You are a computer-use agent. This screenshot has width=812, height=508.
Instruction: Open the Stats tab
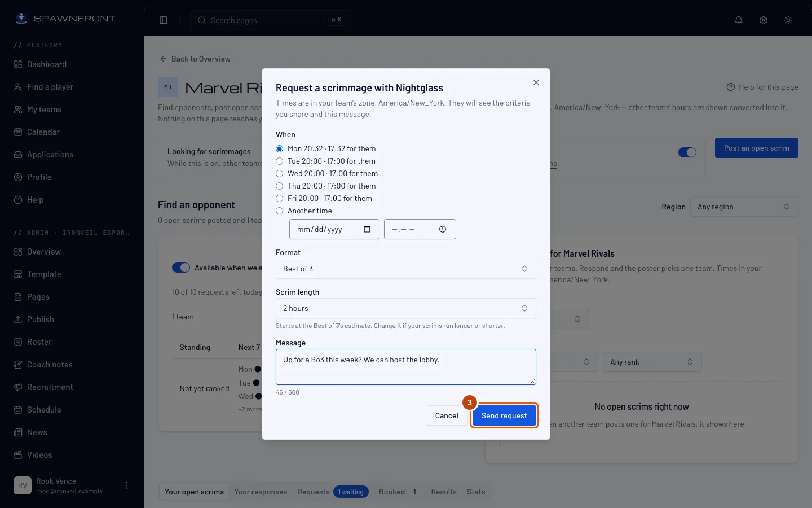coord(476,492)
